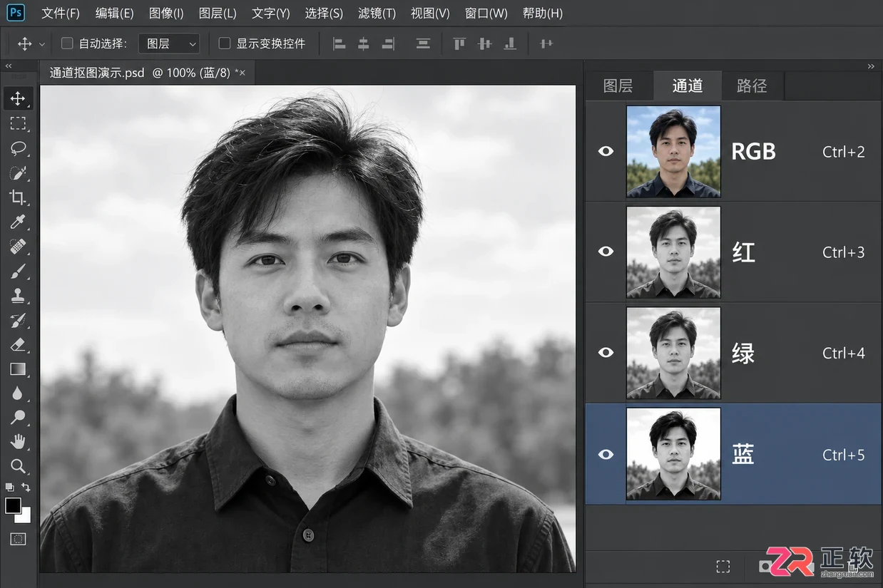Select the Hand tool
The height and width of the screenshot is (588, 883).
(19, 442)
